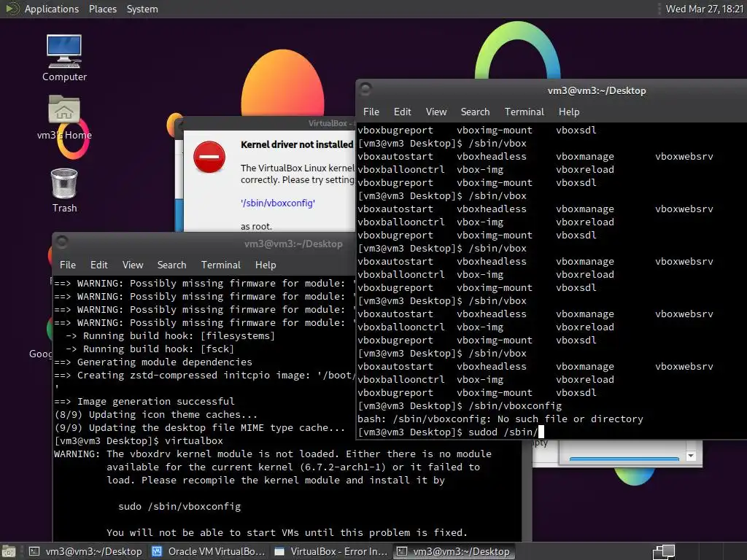Switch to first vm3@vm3:~/Desktop taskbar button
The height and width of the screenshot is (560, 747).
(86, 551)
